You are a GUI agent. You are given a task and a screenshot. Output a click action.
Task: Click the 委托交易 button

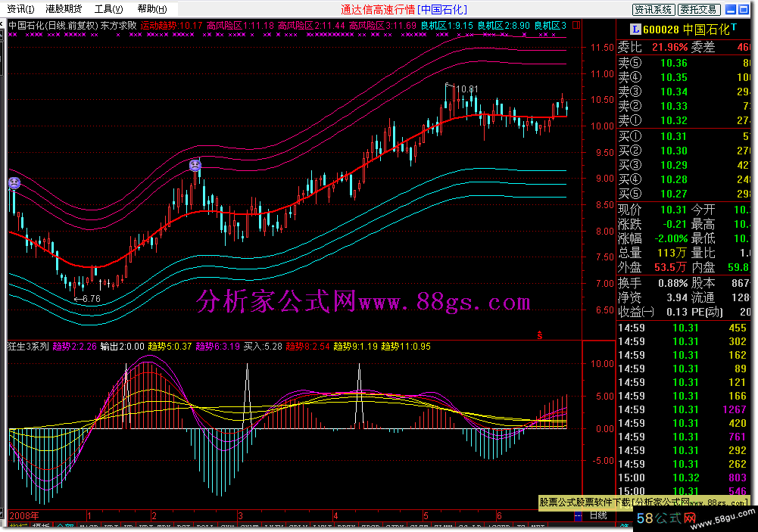pos(700,9)
